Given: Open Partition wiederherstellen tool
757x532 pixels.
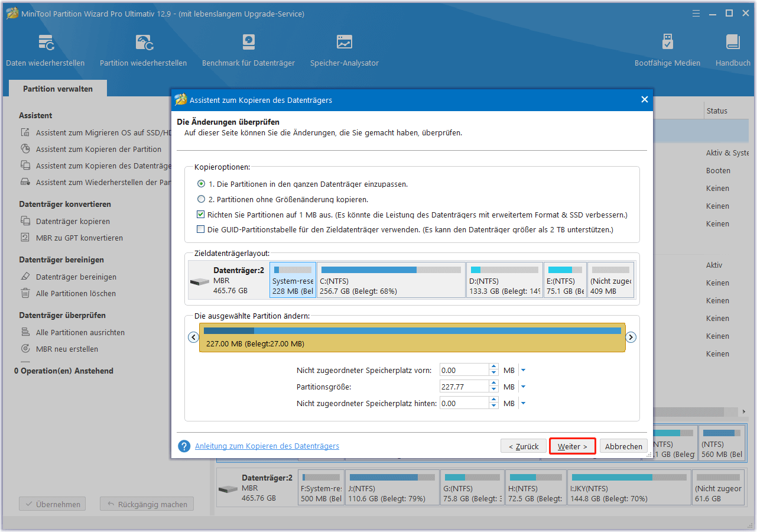Looking at the screenshot, I should 144,50.
